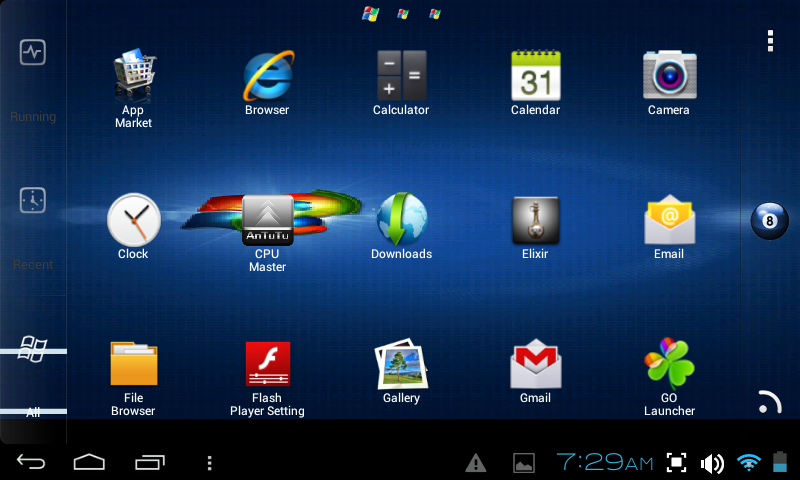Screen dimensions: 800x480
Task: Tap the 7:29 AM clock in status bar
Action: click(x=605, y=462)
